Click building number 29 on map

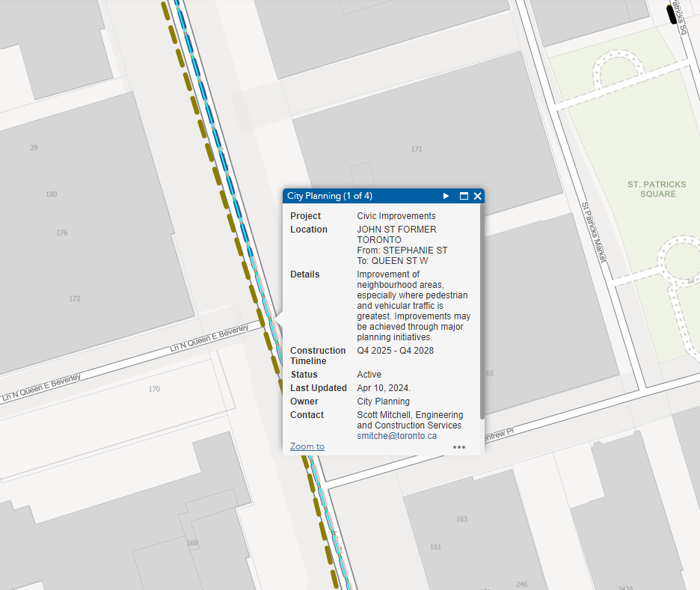point(34,147)
